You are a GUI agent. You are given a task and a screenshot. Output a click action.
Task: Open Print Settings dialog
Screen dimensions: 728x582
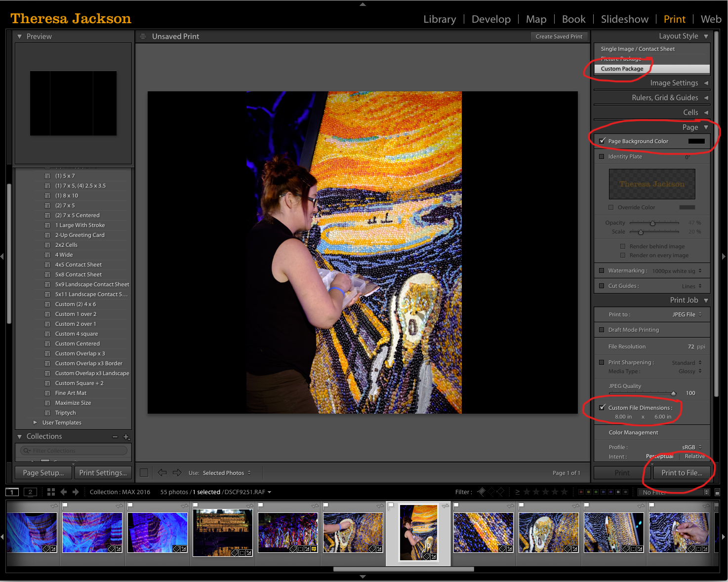point(103,473)
